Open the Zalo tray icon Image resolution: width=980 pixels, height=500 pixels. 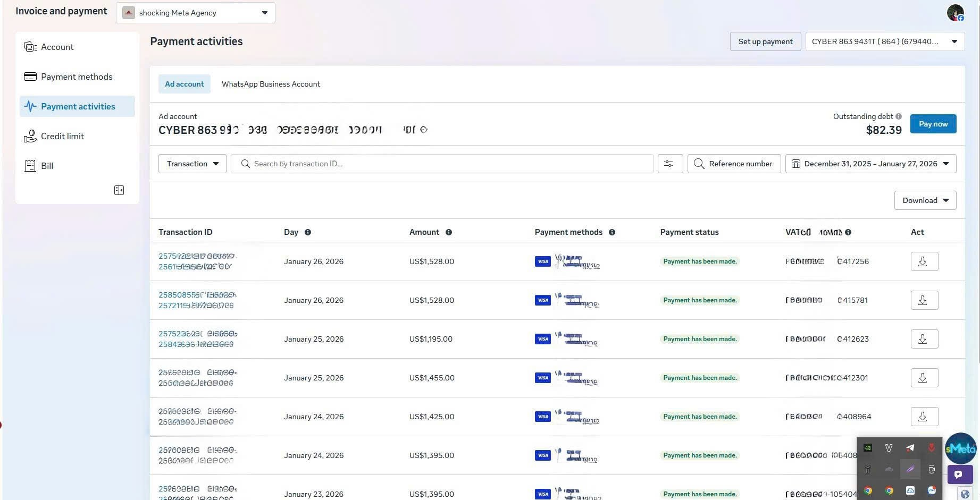(932, 490)
